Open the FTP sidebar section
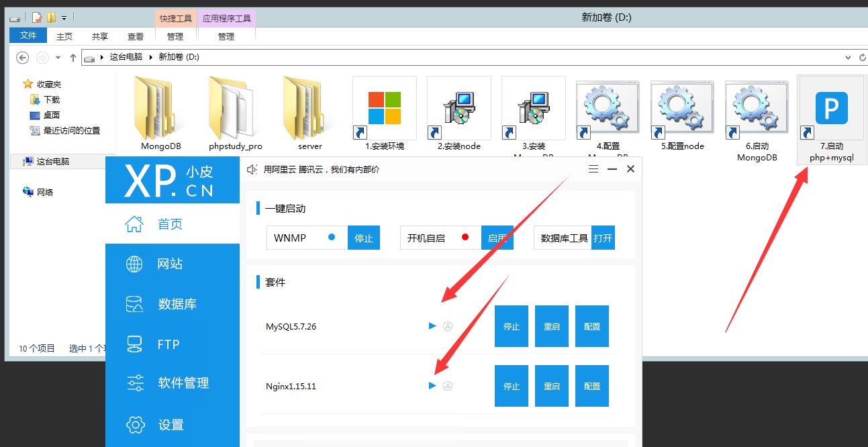 click(168, 344)
